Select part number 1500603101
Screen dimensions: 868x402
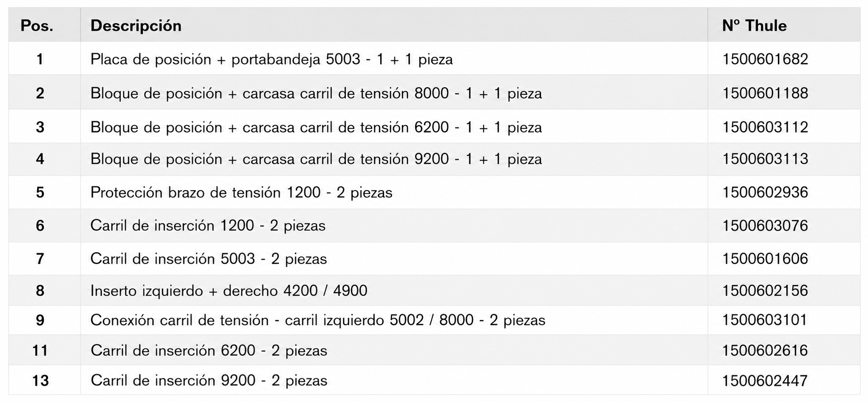[765, 320]
